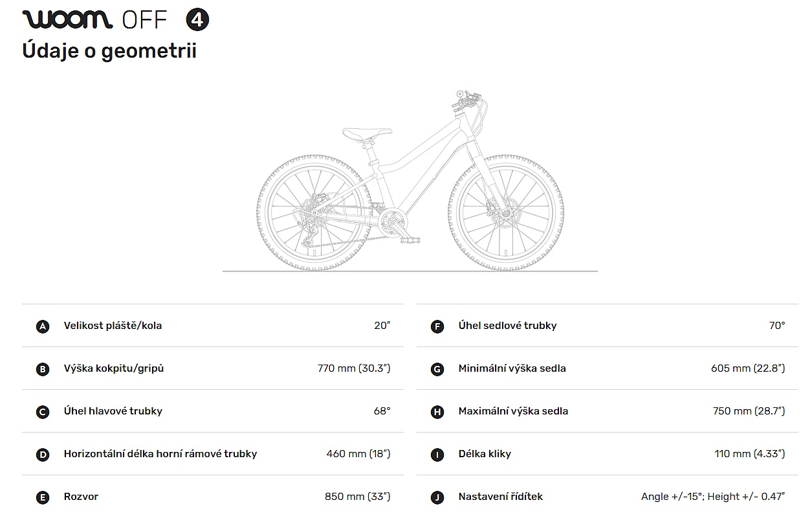This screenshot has width=812, height=520.
Task: Click the Velikost pláště/kola label
Action: coord(113,326)
